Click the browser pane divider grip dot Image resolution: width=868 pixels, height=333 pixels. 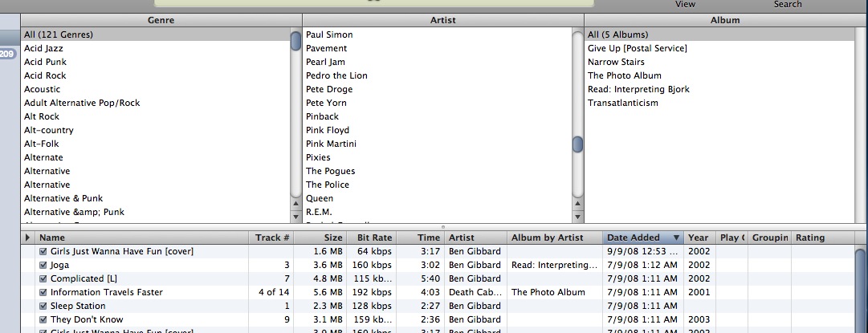(442, 227)
